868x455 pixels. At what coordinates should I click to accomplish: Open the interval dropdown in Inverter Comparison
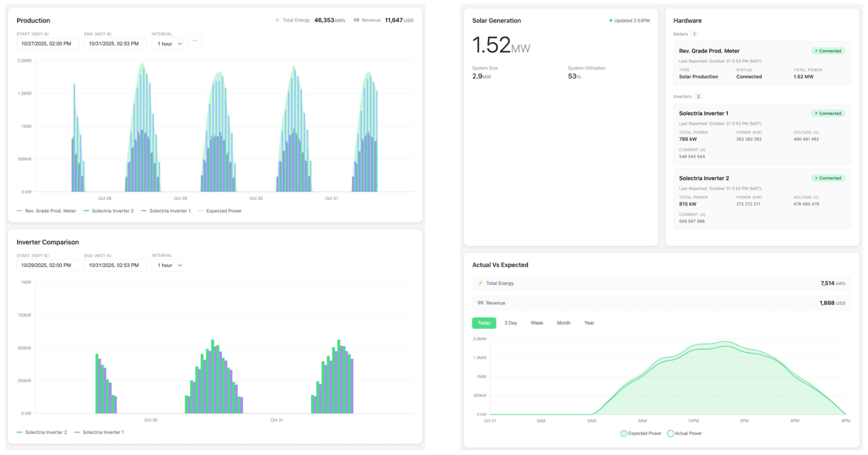(x=167, y=265)
